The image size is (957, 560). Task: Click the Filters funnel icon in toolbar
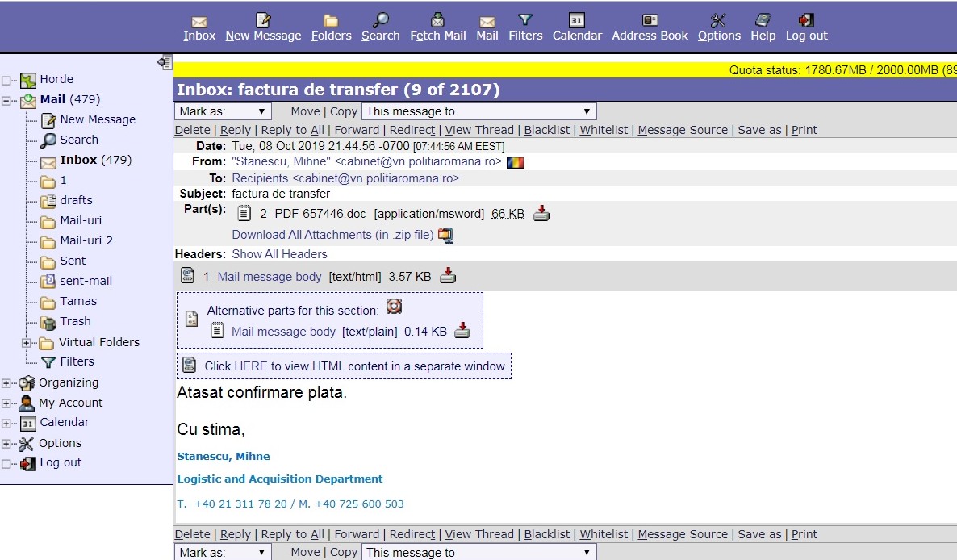click(x=525, y=21)
